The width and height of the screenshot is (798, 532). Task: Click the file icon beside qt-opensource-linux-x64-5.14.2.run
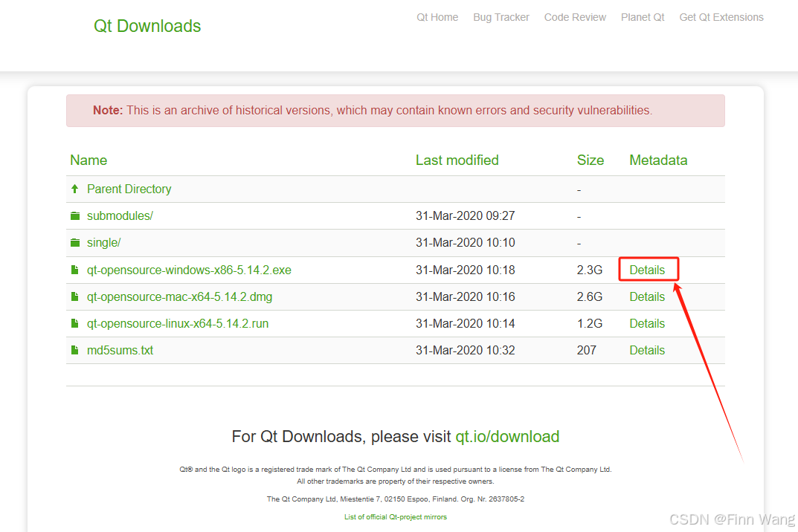pos(75,323)
